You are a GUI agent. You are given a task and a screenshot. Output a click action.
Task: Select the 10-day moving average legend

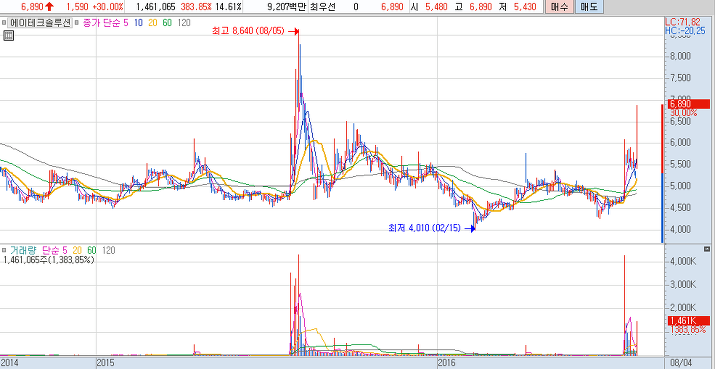[x=138, y=23]
